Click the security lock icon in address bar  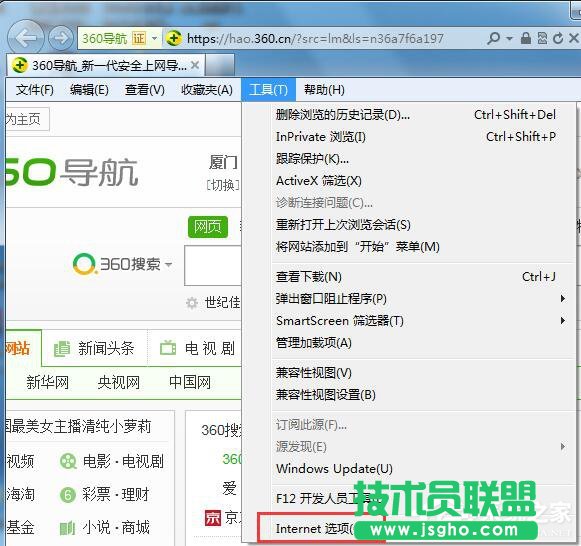coord(525,38)
